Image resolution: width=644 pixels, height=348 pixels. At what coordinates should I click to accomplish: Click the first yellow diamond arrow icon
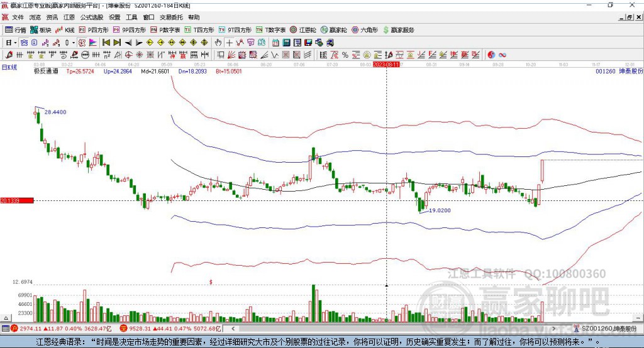(150, 43)
